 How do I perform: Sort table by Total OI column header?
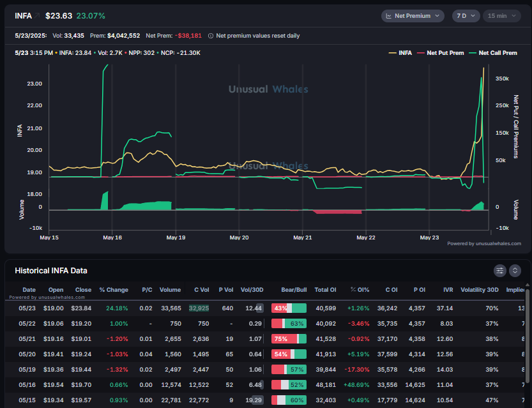pos(325,290)
